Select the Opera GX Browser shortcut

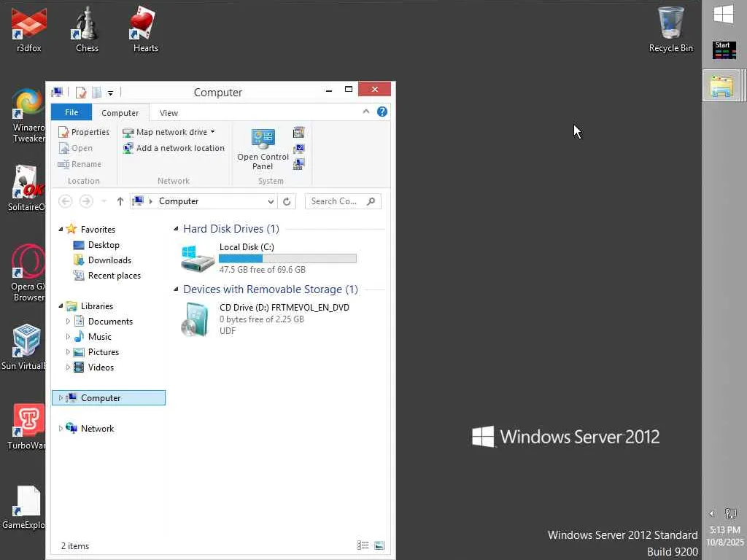(x=28, y=273)
